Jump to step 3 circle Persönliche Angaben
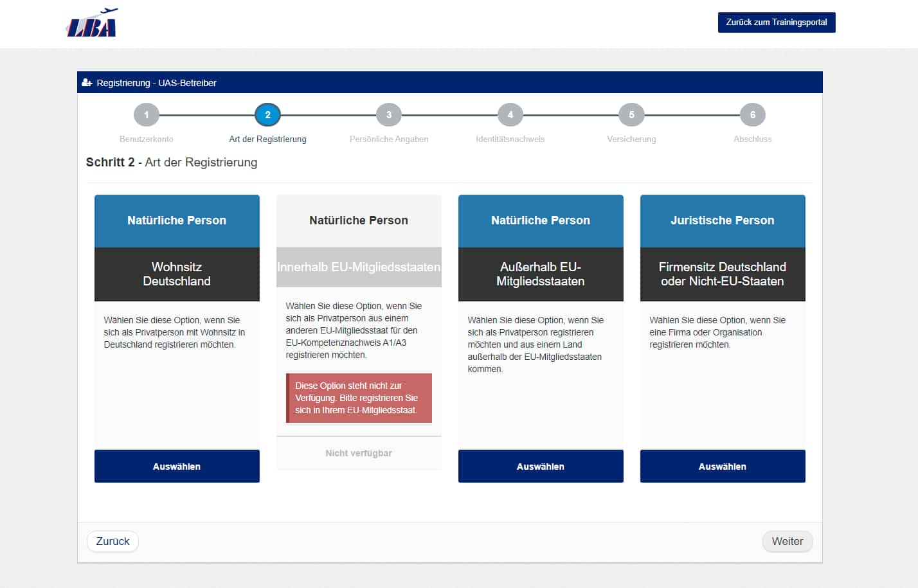Image resolution: width=918 pixels, height=588 pixels. click(389, 115)
